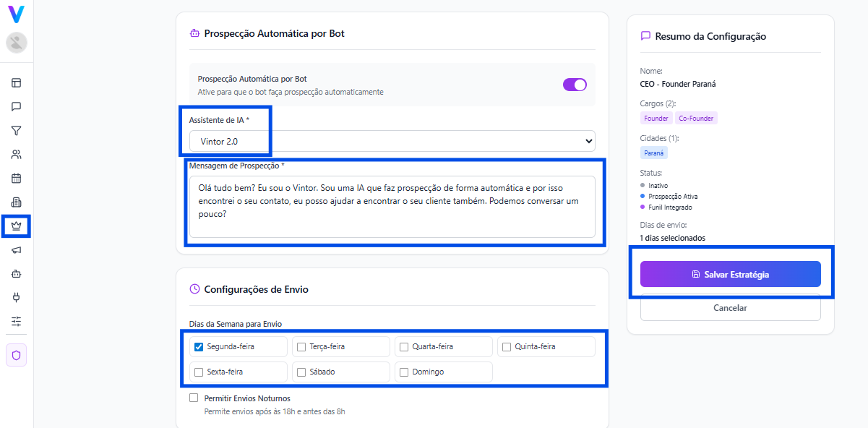Click the megaphone campaigns sidebar icon

[x=16, y=250]
